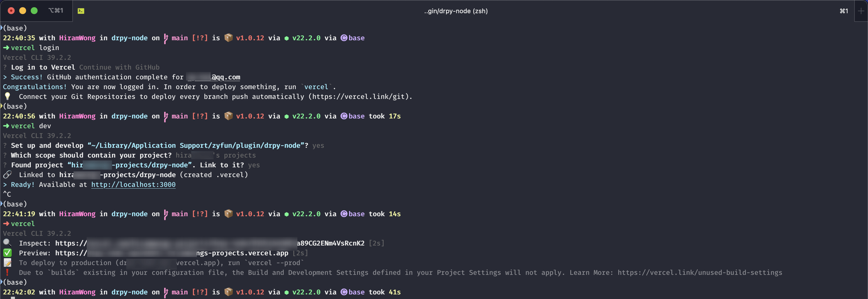Click HiramWong in the 22:41:19 prompt

[x=77, y=214]
